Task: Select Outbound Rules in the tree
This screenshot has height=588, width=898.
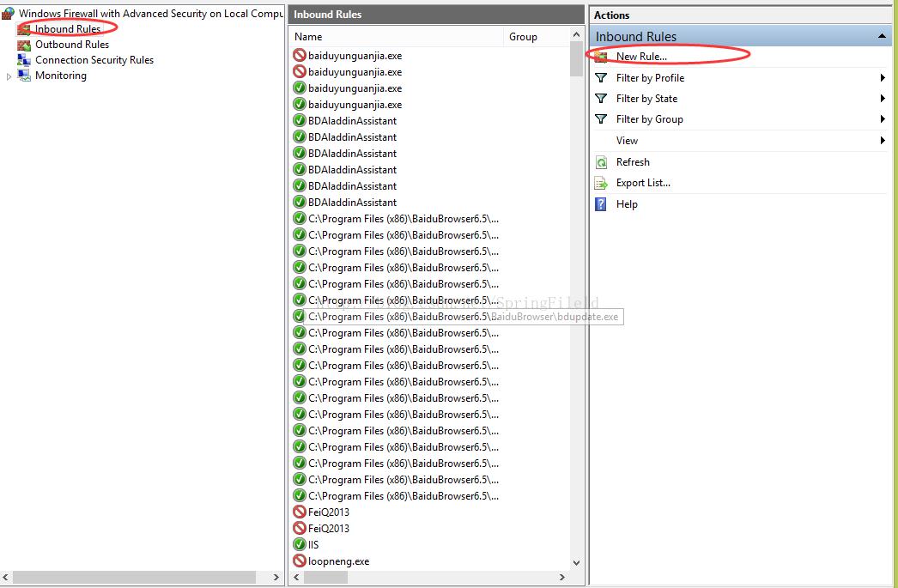Action: pyautogui.click(x=72, y=45)
